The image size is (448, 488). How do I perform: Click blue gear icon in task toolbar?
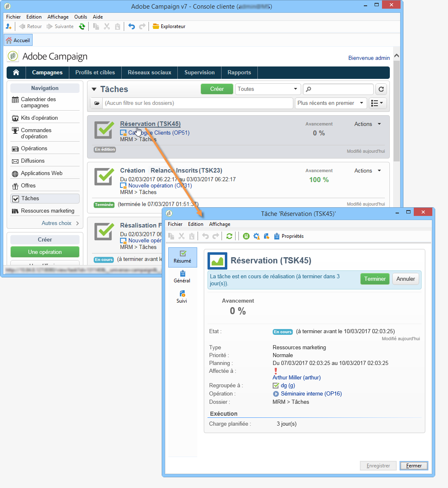point(257,236)
